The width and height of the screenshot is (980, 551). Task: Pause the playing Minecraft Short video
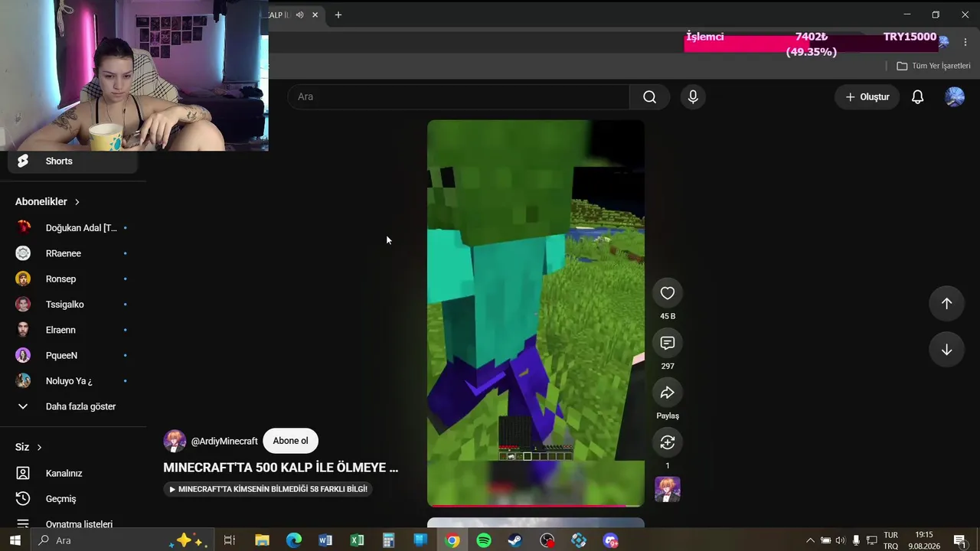(535, 312)
